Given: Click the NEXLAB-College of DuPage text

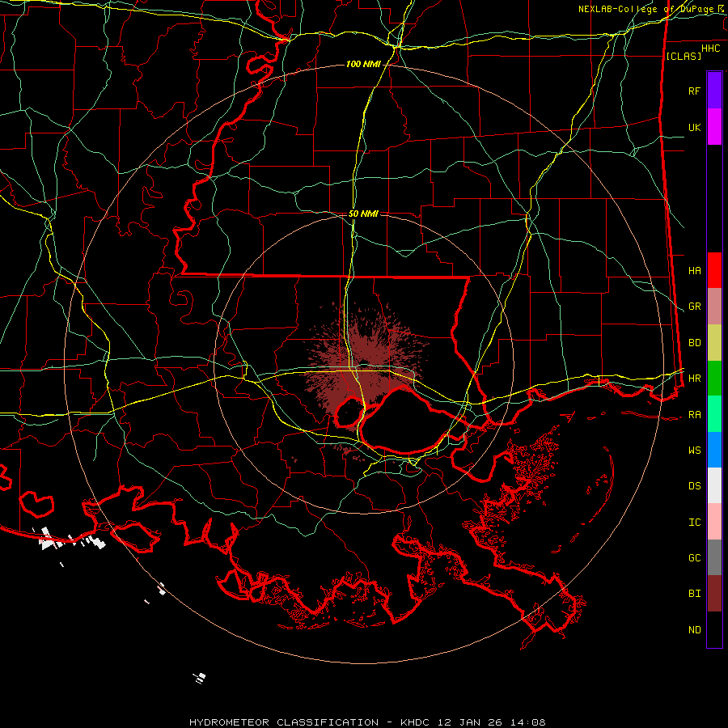Looking at the screenshot, I should pyautogui.click(x=647, y=9).
